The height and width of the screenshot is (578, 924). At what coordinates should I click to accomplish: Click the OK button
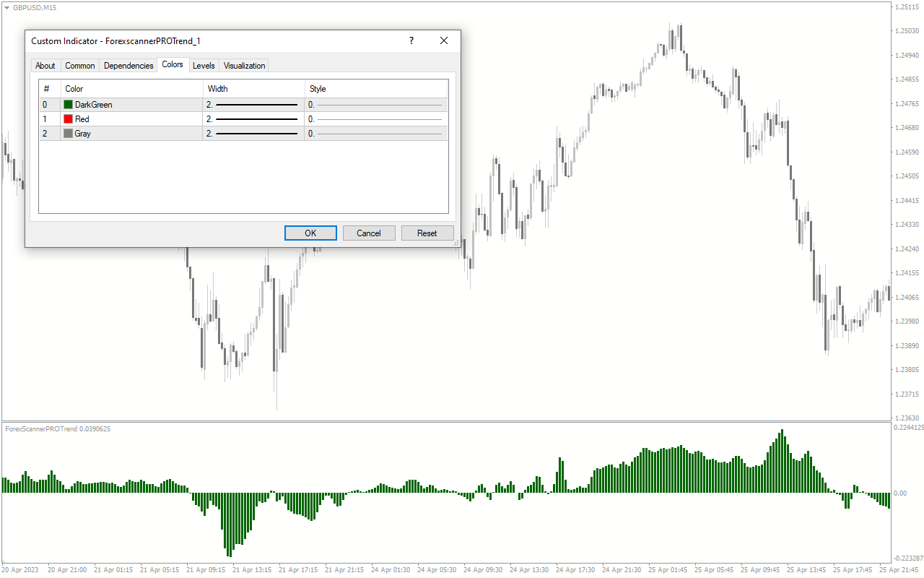coord(310,233)
